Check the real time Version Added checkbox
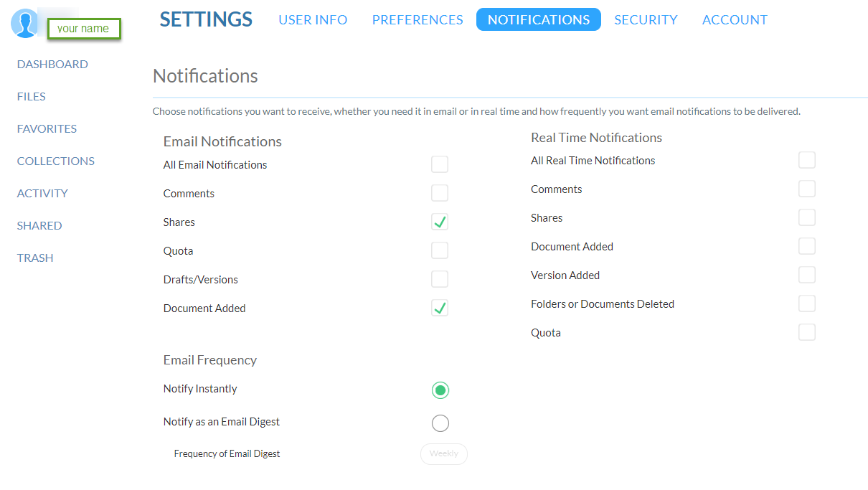868x490 pixels. click(x=807, y=275)
